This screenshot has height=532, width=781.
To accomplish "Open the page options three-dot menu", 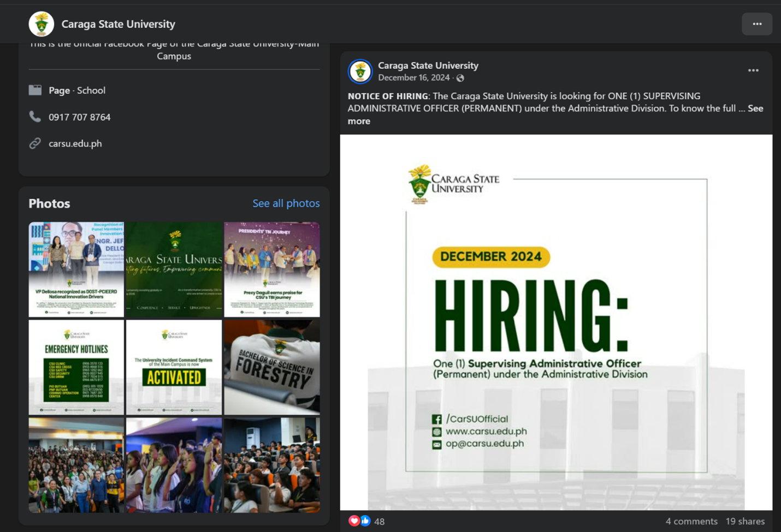I will pyautogui.click(x=756, y=24).
